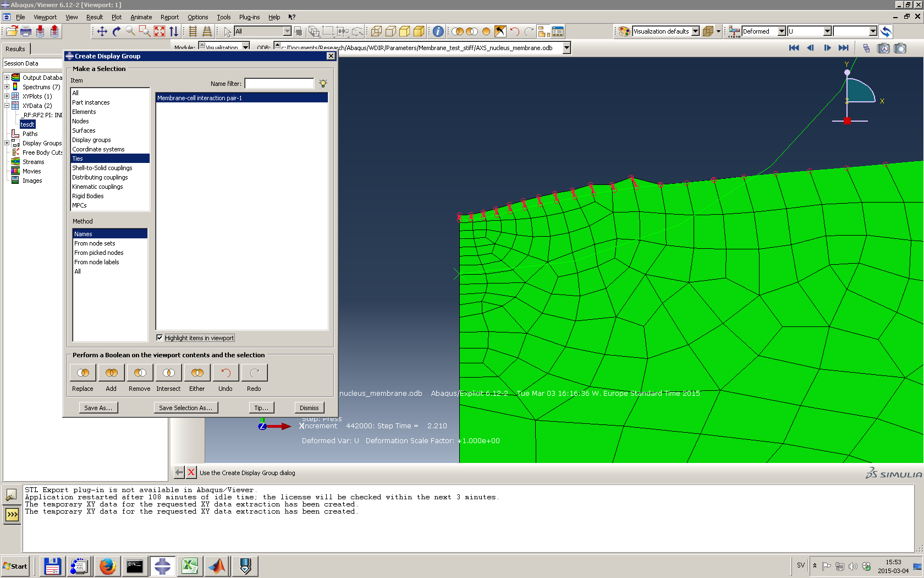Activate the Rotate View tool
The height and width of the screenshot is (578, 924).
point(116,31)
